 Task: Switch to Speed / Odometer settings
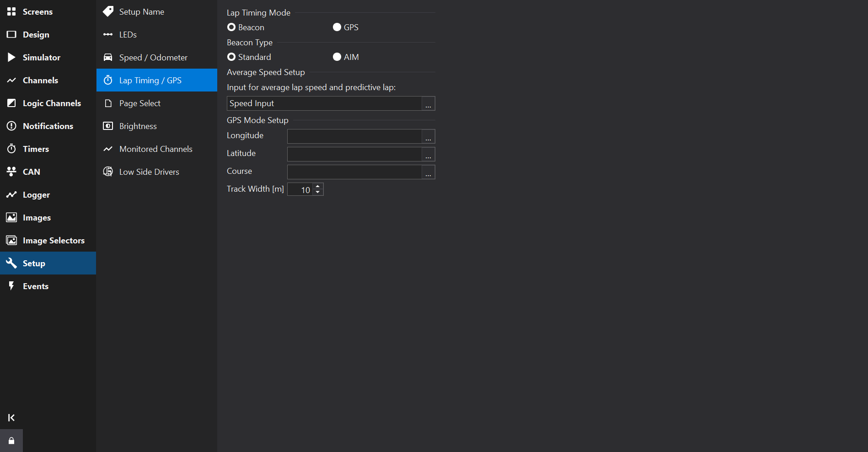(x=153, y=58)
